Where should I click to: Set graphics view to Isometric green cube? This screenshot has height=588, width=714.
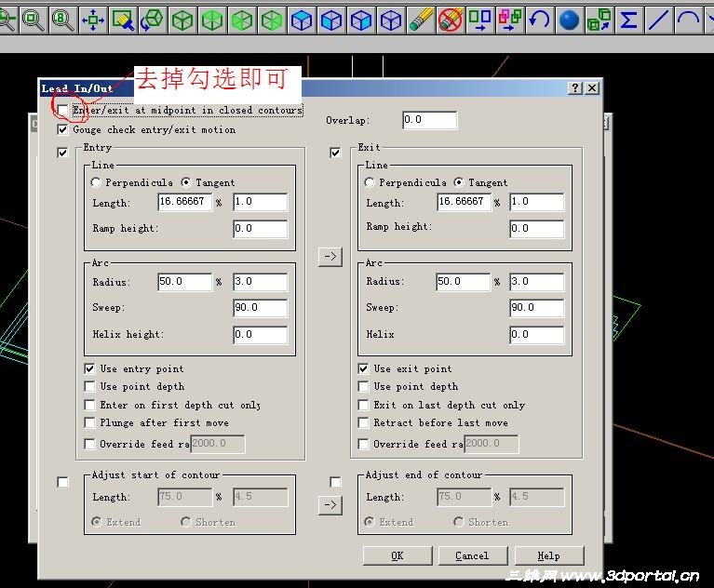[272, 20]
